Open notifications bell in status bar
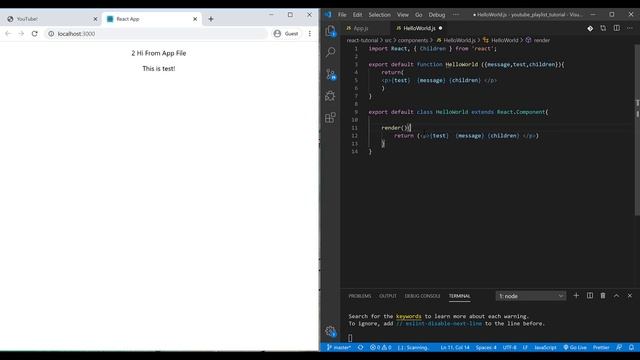This screenshot has width=640, height=360. pyautogui.click(x=631, y=347)
